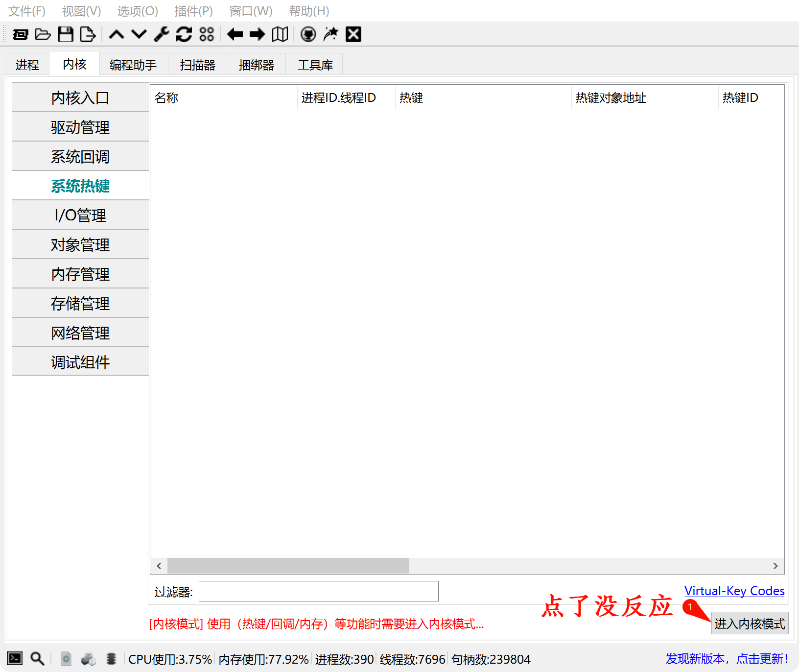The height and width of the screenshot is (672, 799).
Task: Click the save floppy disk toolbar icon
Action: tap(65, 34)
